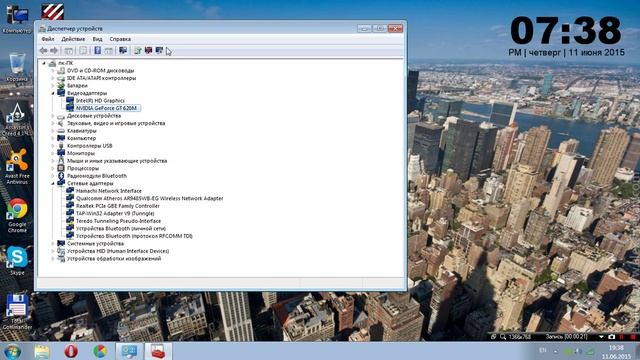Select Устройство Bluetooth (протокол RFCOMM TDI)
The width and height of the screenshot is (640, 360).
pos(134,236)
